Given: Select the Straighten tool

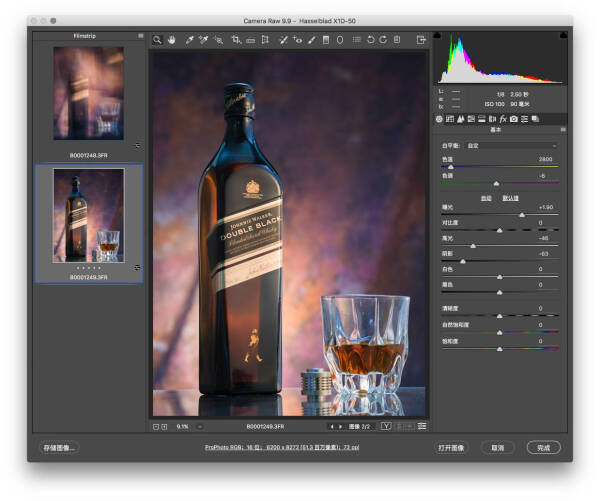Looking at the screenshot, I should pos(251,40).
